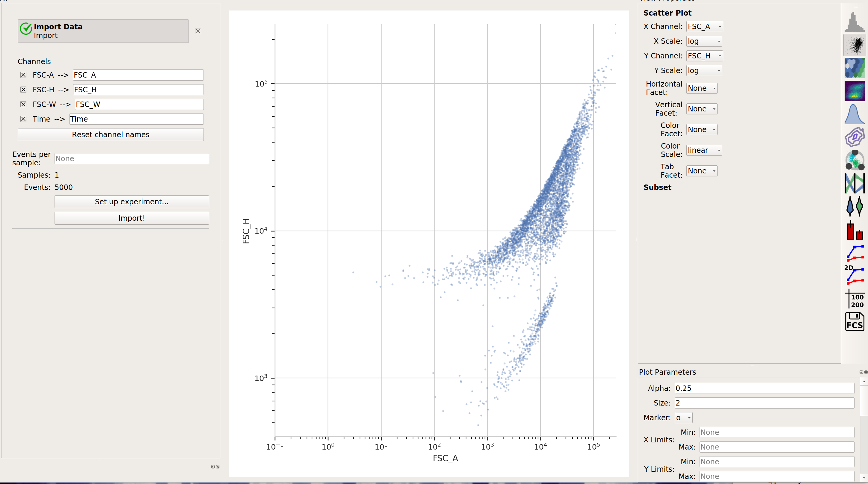The image size is (868, 484).
Task: Open the FCS export icon
Action: click(x=854, y=321)
